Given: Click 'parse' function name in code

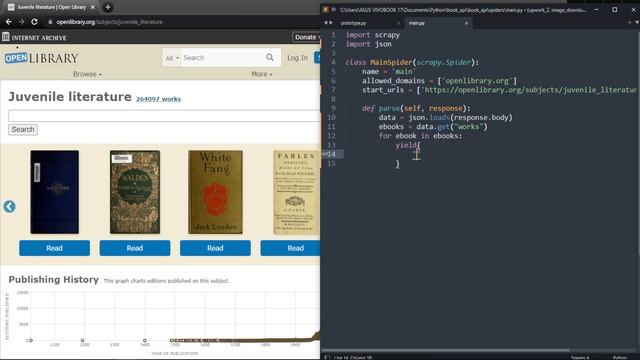Looking at the screenshot, I should click(389, 108).
